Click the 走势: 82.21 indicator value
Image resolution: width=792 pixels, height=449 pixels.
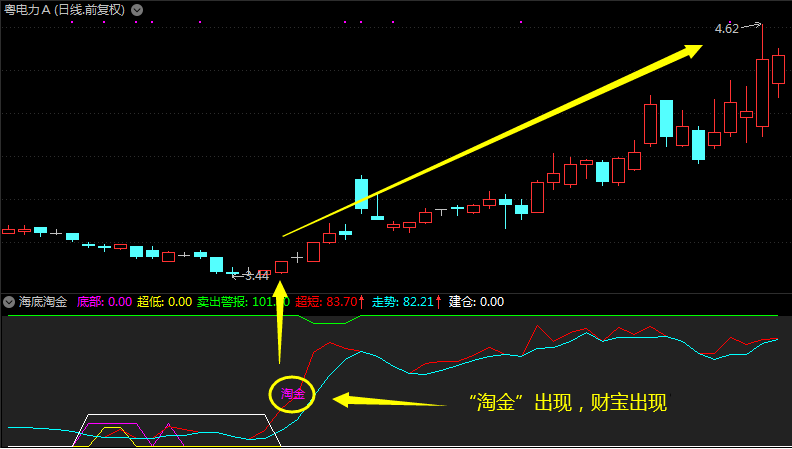[x=407, y=302]
